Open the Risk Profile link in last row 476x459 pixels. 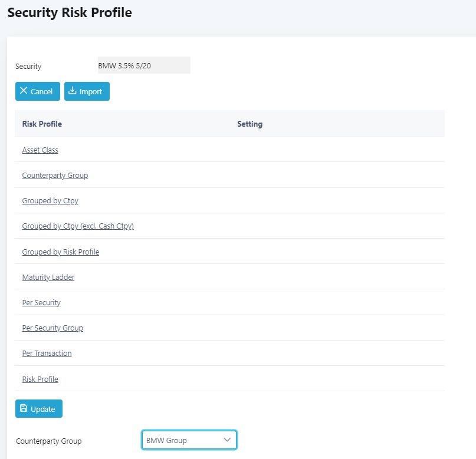(x=40, y=379)
